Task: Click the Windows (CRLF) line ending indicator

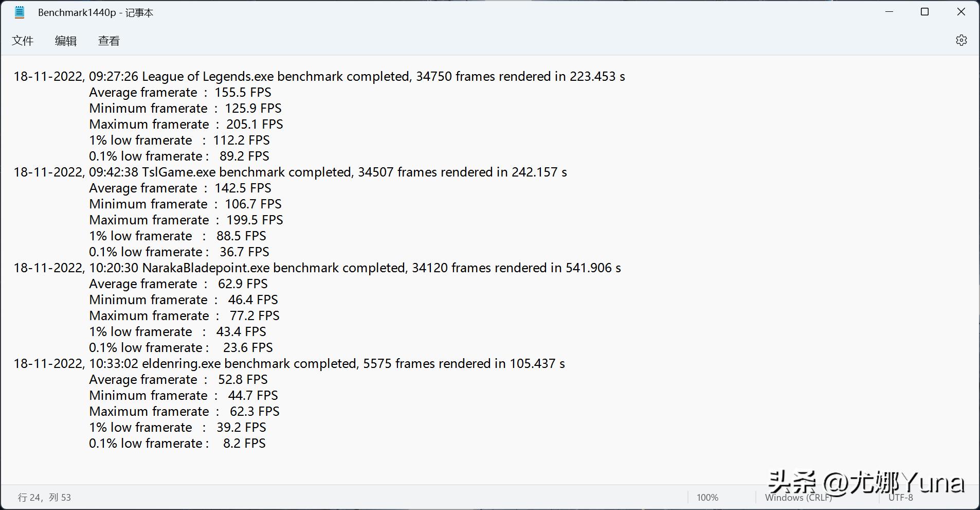Action: (x=798, y=497)
